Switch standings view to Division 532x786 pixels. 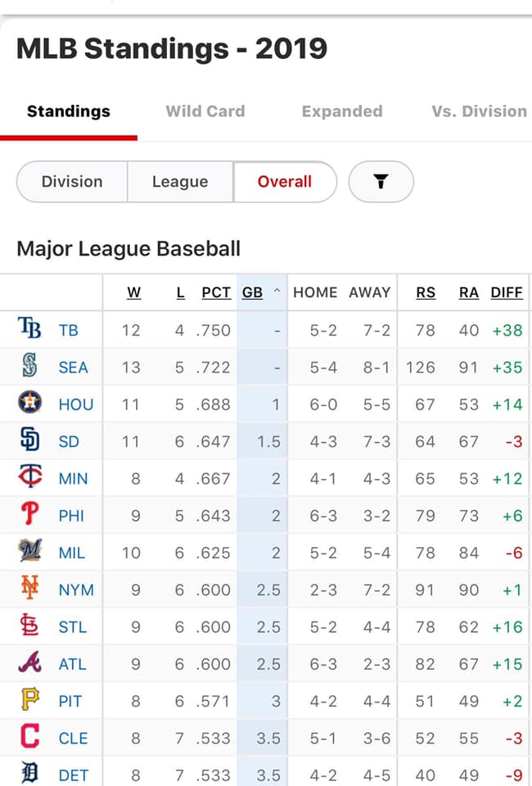(x=72, y=182)
